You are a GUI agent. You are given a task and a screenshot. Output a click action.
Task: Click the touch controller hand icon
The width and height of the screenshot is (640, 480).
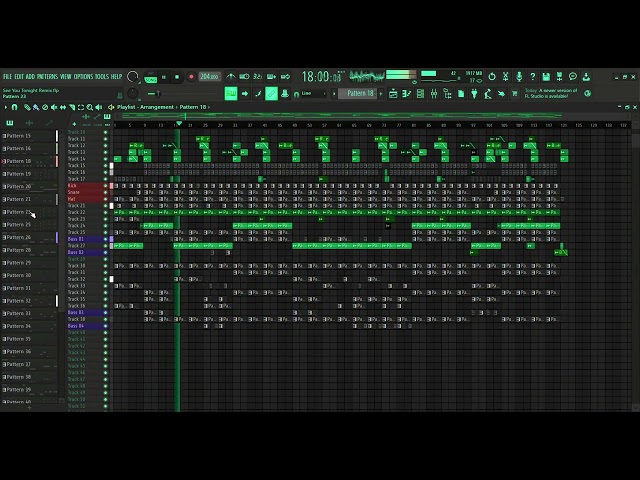tap(501, 94)
